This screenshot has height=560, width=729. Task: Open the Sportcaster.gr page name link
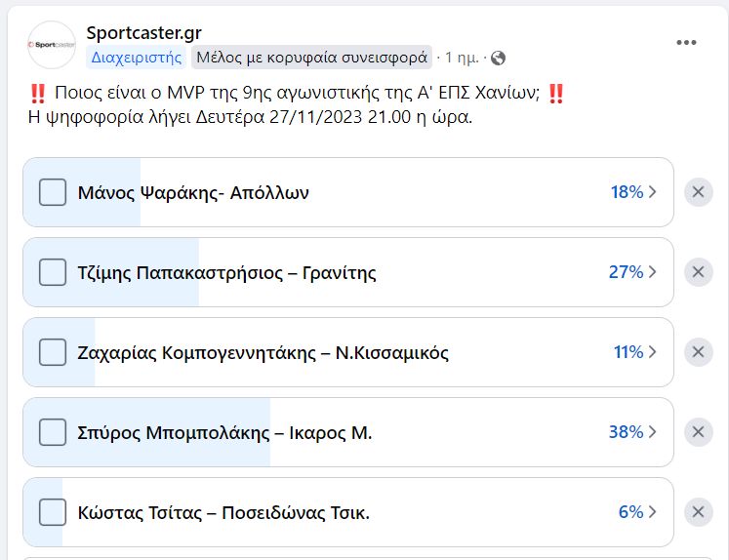144,32
